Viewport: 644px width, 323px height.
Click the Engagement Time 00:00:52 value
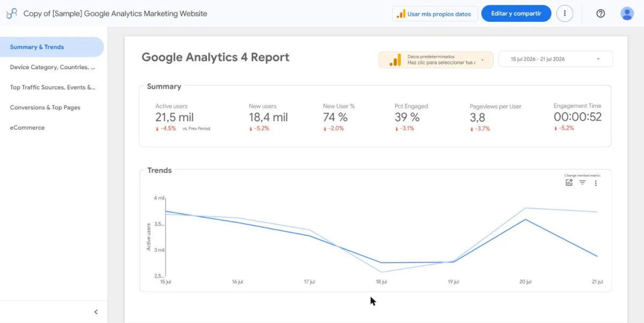coord(577,117)
